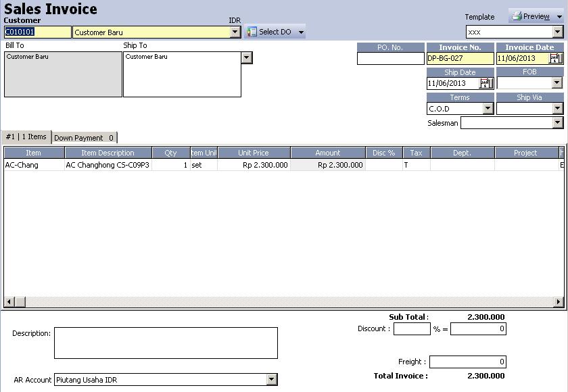Select the AC Changhong CS-C09P3 description cell
The image size is (568, 392).
[x=108, y=165]
